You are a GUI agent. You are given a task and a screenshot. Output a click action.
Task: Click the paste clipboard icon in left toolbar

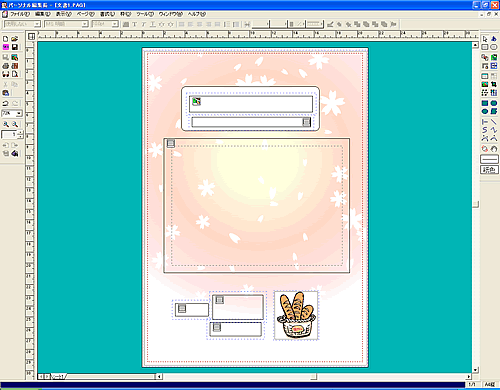[6, 93]
